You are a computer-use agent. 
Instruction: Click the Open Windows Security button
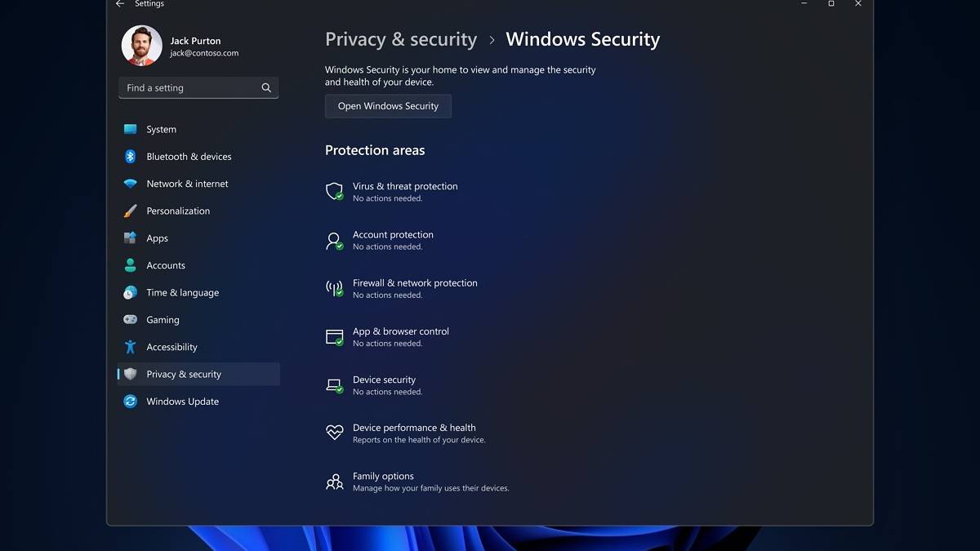(x=388, y=106)
